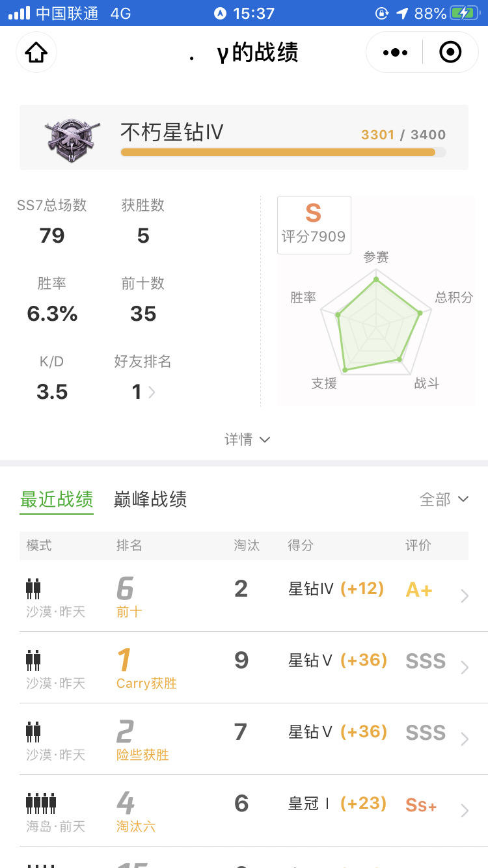Tap the 不朽星钻IV rank badge emblem
Screen dimensions: 488x868
coord(72,139)
